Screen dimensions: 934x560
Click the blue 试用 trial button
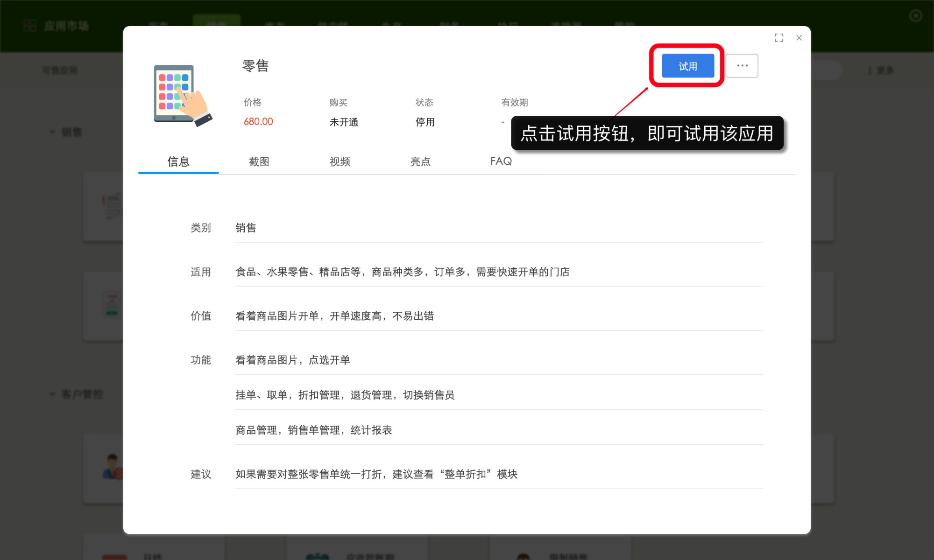pyautogui.click(x=687, y=66)
